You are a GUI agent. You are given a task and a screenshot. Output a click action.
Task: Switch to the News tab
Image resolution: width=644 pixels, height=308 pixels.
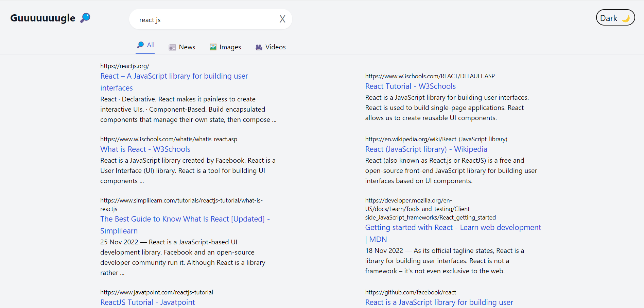187,47
